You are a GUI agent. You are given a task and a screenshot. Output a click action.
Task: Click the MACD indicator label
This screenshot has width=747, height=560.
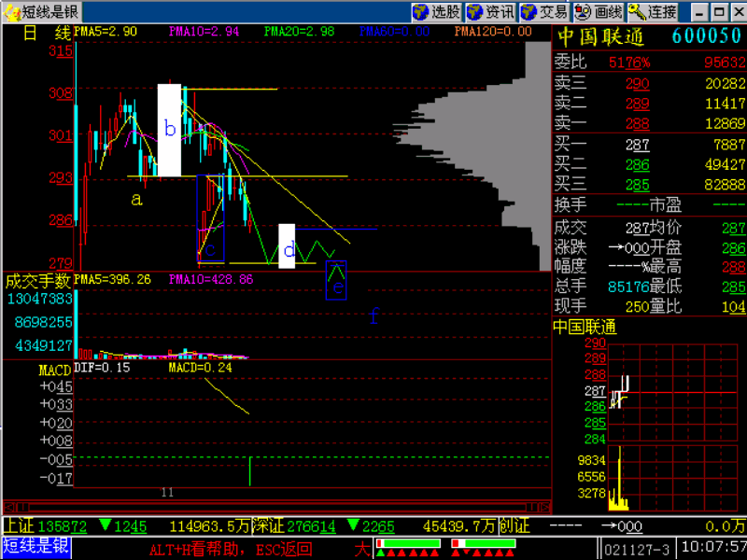55,370
